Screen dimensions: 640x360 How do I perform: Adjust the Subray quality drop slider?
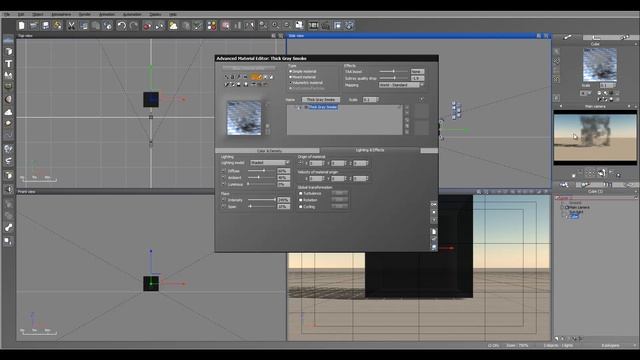[x=394, y=78]
